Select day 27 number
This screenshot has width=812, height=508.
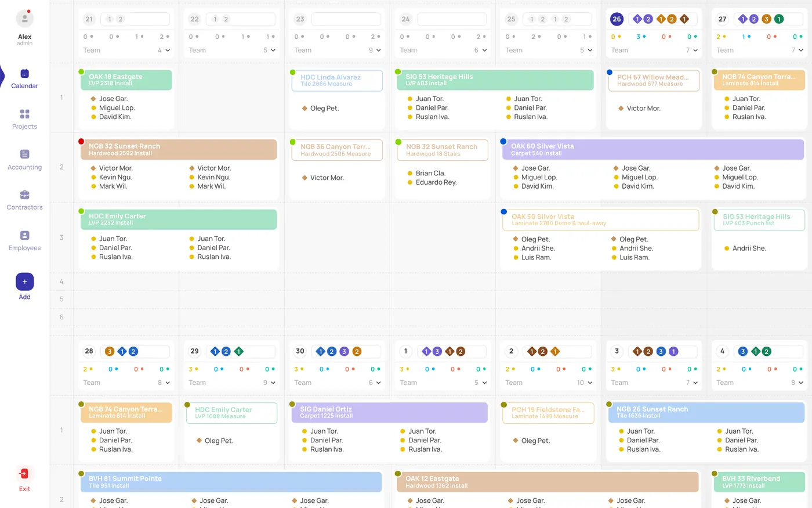[x=722, y=19]
